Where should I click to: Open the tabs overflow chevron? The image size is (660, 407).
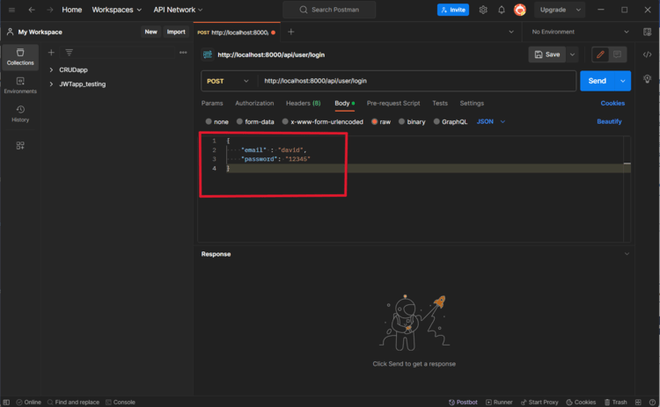tap(511, 32)
